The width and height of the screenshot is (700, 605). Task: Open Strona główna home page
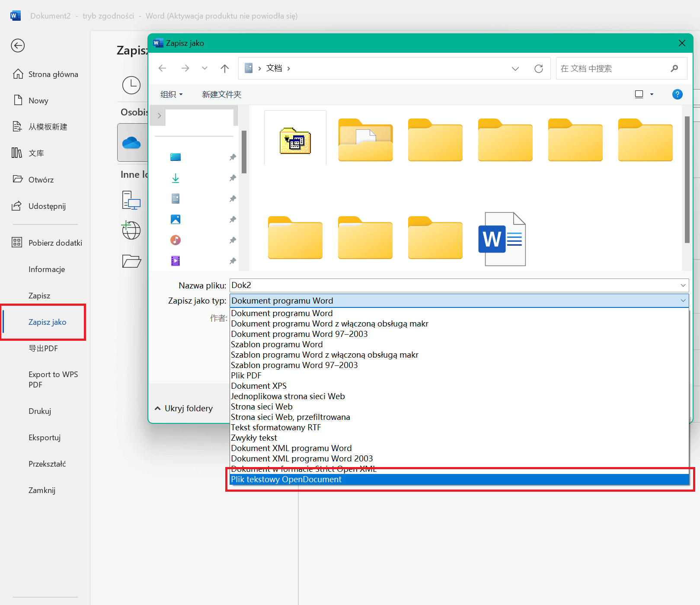[x=45, y=74]
